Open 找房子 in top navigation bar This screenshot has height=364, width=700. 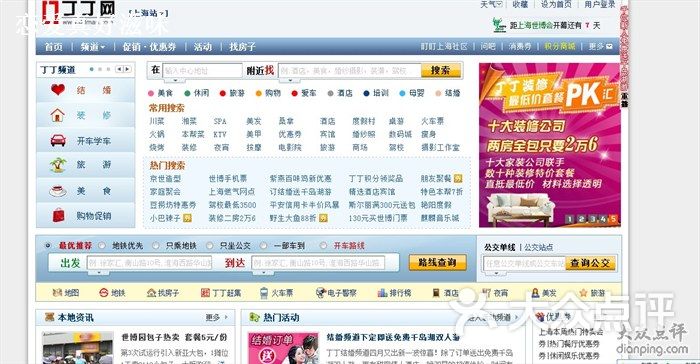[242, 46]
